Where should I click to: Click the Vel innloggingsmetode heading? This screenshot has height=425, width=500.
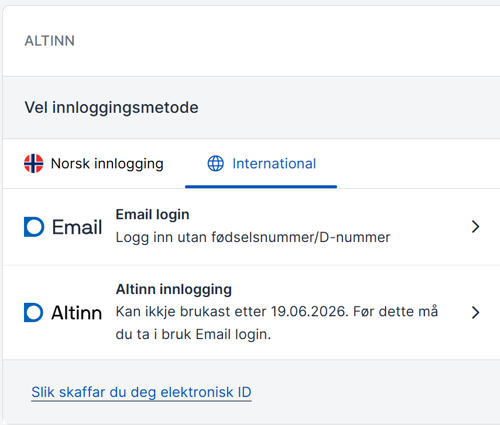(x=112, y=108)
